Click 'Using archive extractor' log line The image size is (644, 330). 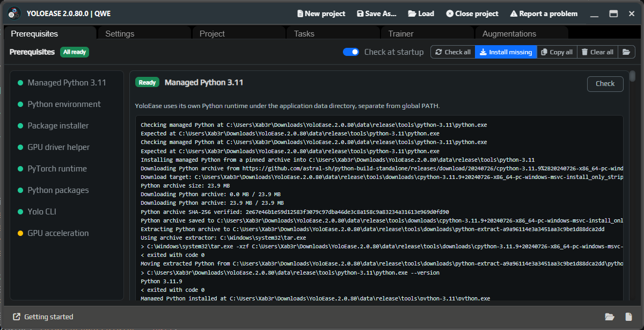coord(223,238)
